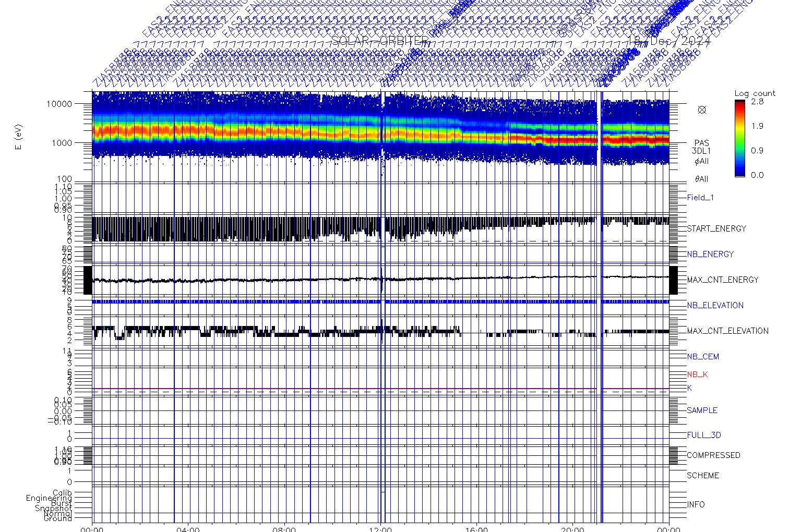789x532 pixels.
Task: Select the SAMPLE panel label
Action: pos(702,410)
